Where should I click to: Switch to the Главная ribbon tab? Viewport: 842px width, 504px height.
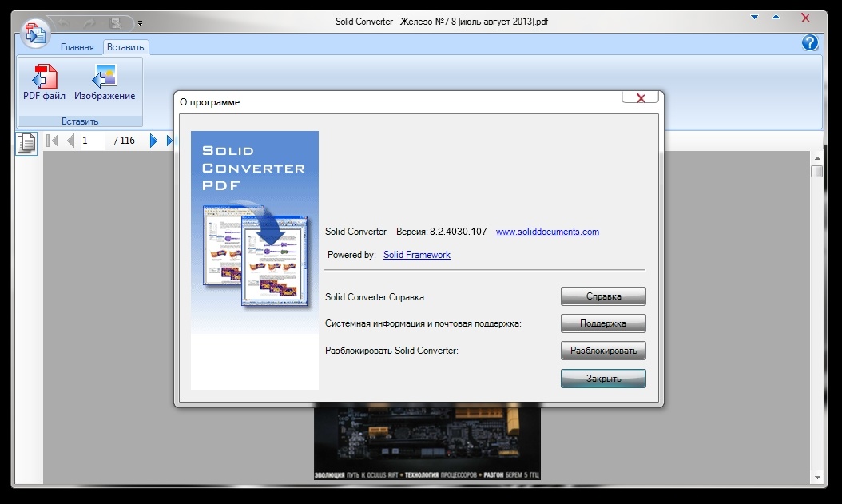pyautogui.click(x=77, y=47)
